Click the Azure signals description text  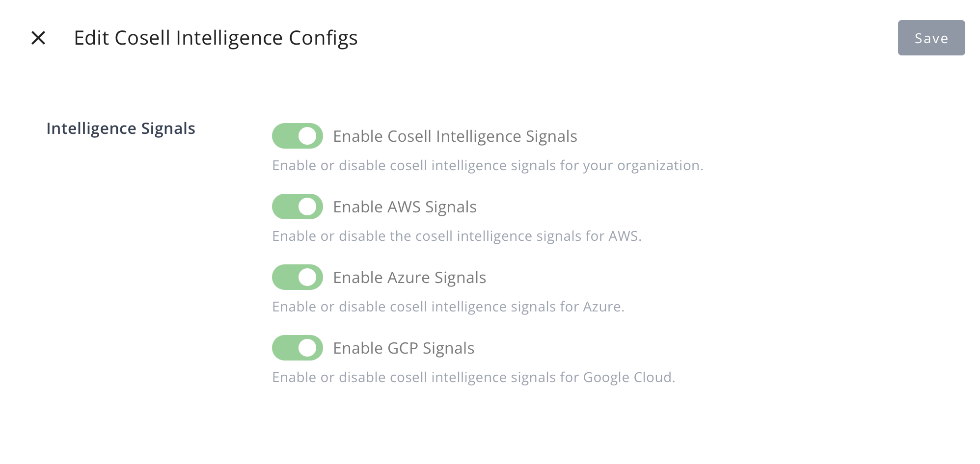(448, 307)
